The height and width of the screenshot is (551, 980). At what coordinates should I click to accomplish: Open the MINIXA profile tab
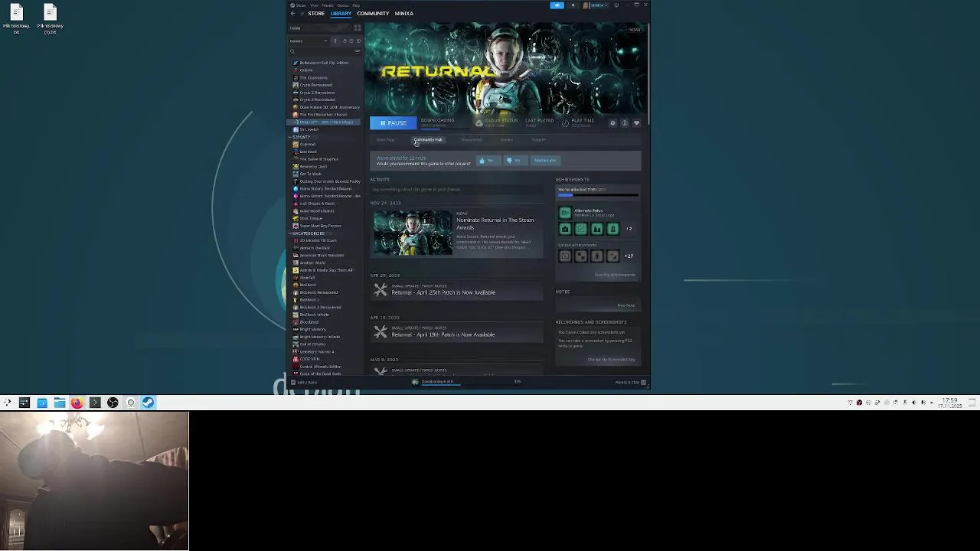403,13
